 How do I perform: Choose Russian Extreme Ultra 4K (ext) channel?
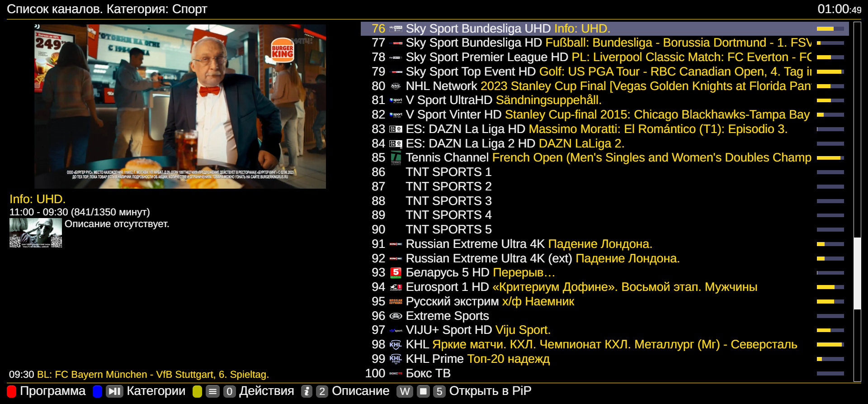coord(488,258)
